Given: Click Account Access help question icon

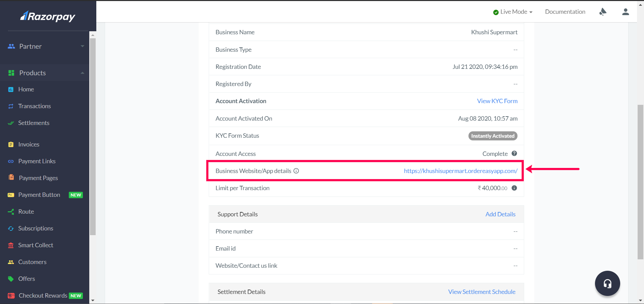Looking at the screenshot, I should (x=514, y=154).
